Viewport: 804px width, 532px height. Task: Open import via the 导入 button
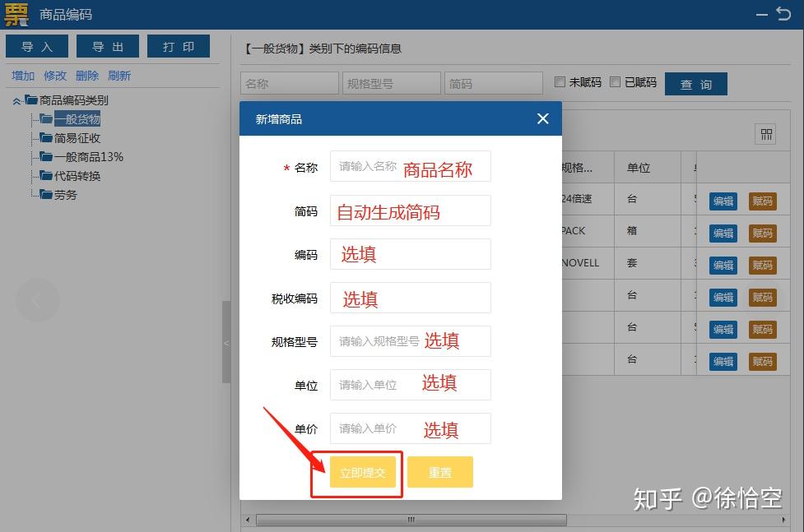coord(36,46)
